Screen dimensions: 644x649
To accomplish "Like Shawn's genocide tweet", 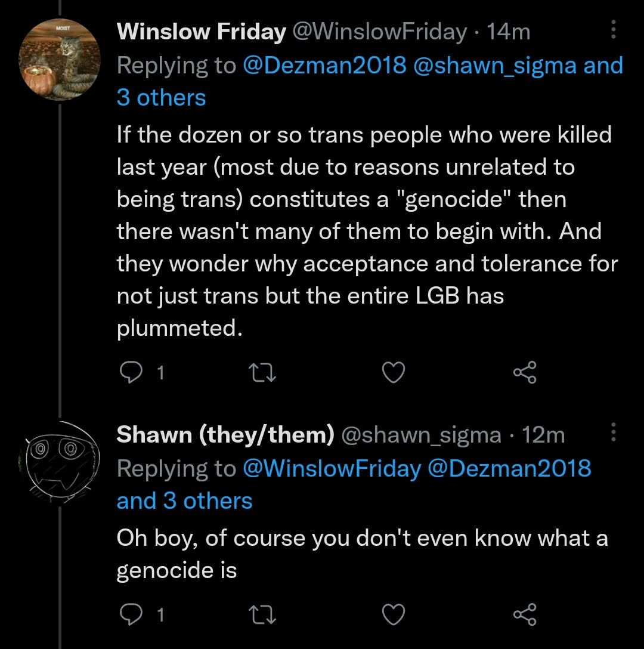I will [393, 614].
